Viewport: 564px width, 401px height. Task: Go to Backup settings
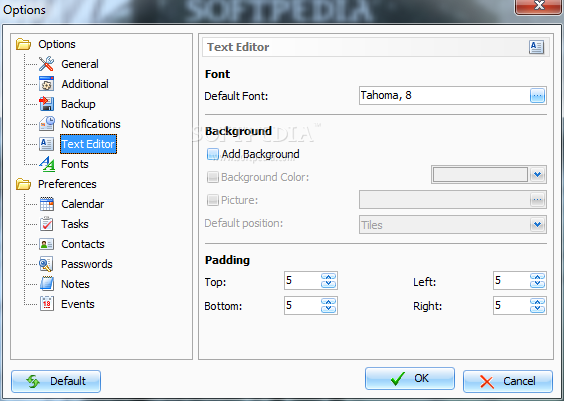pyautogui.click(x=78, y=104)
